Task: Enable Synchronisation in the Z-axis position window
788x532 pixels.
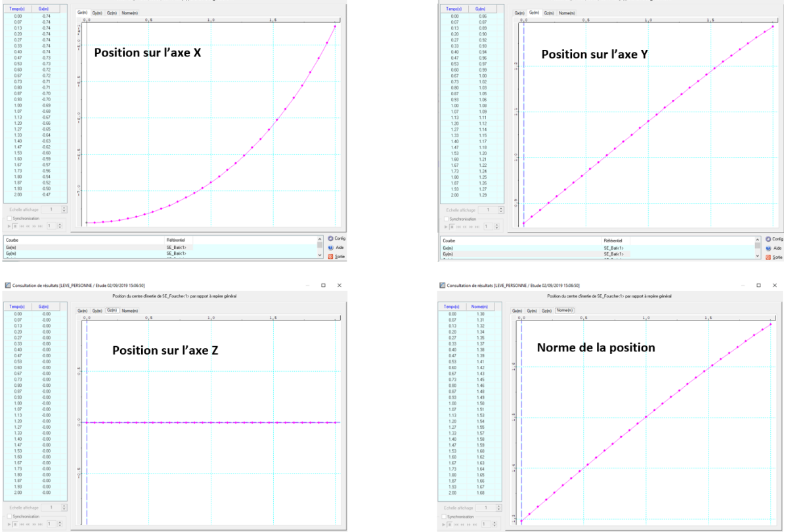Action: [9, 516]
